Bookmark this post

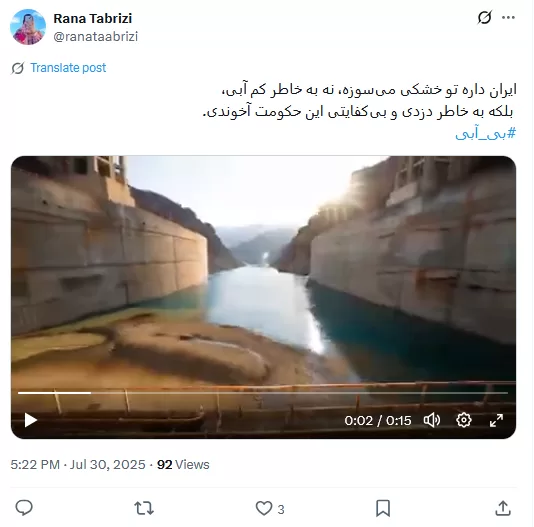pos(383,508)
